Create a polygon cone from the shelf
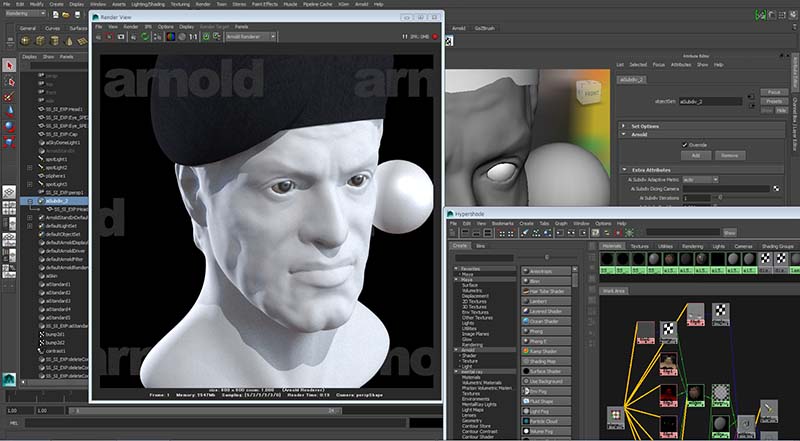Screen dimensions: 800x441 pyautogui.click(x=68, y=41)
